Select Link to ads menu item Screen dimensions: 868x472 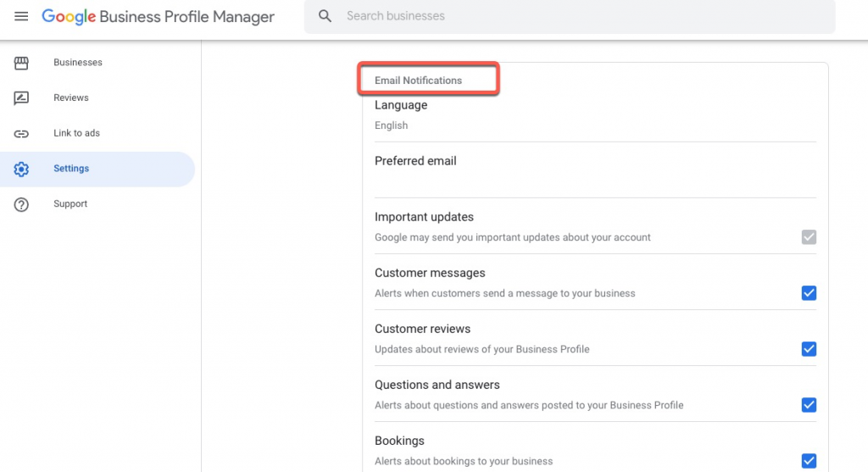tap(97, 133)
